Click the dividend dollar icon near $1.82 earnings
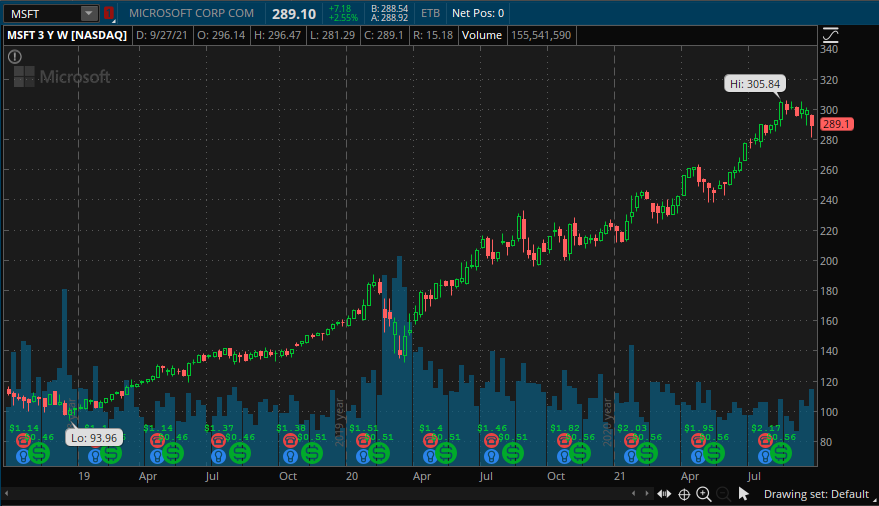This screenshot has width=879, height=506. (x=580, y=453)
